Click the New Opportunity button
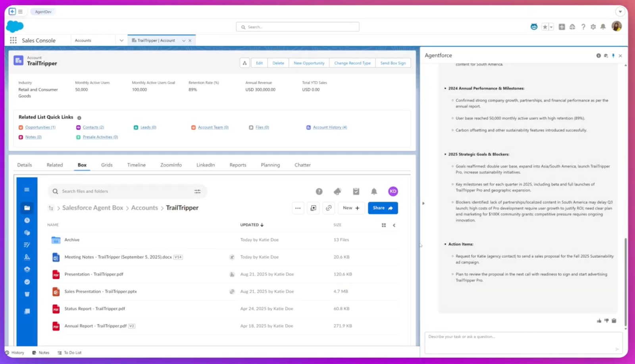This screenshot has width=635, height=364. pos(309,63)
